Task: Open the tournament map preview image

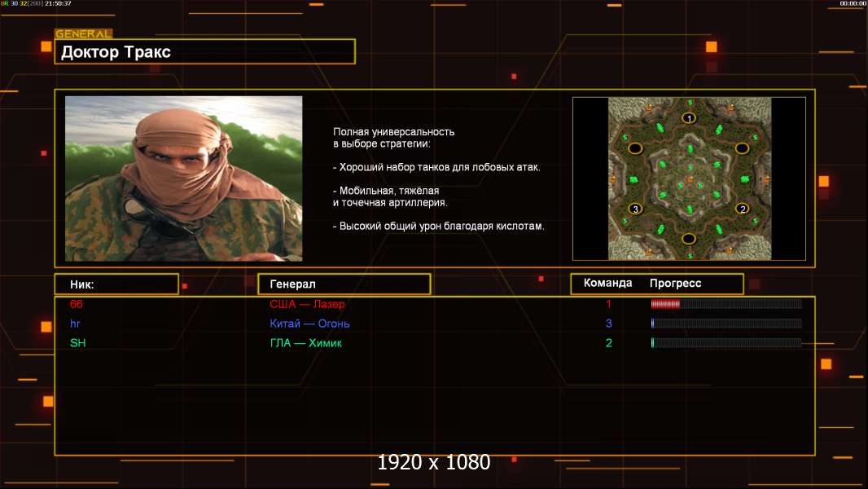Action: click(689, 178)
